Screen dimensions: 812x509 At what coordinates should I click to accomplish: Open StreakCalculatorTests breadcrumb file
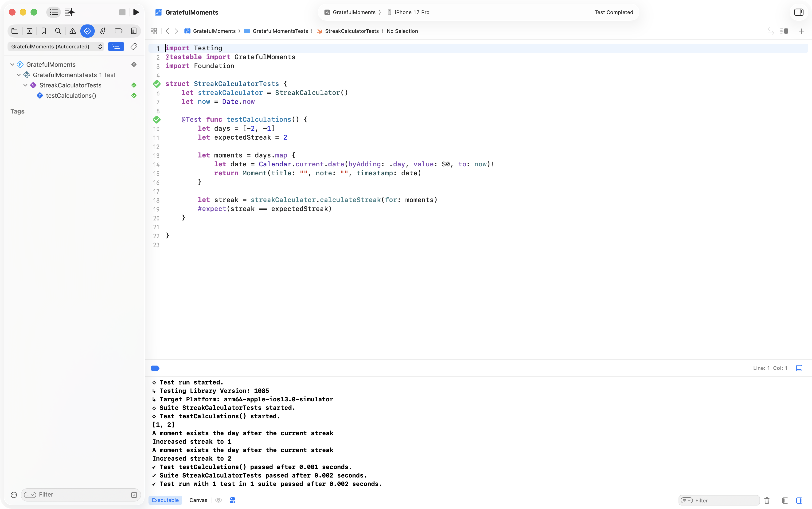pos(348,31)
